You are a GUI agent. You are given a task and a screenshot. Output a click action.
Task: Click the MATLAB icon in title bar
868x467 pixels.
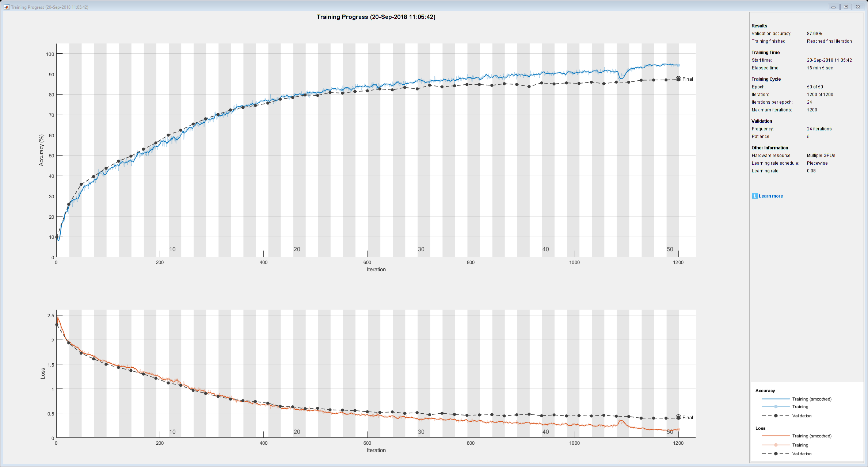pyautogui.click(x=6, y=7)
